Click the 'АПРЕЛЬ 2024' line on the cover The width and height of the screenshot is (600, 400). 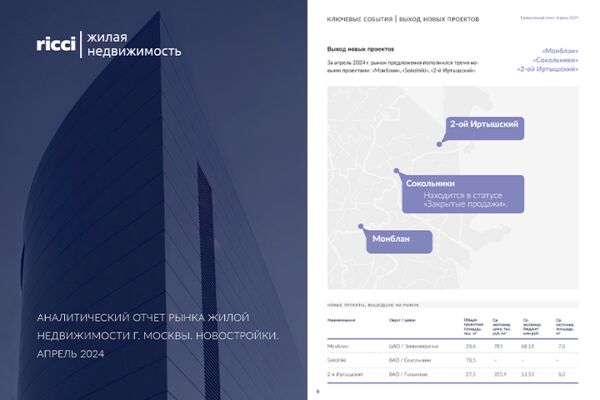pos(70,354)
